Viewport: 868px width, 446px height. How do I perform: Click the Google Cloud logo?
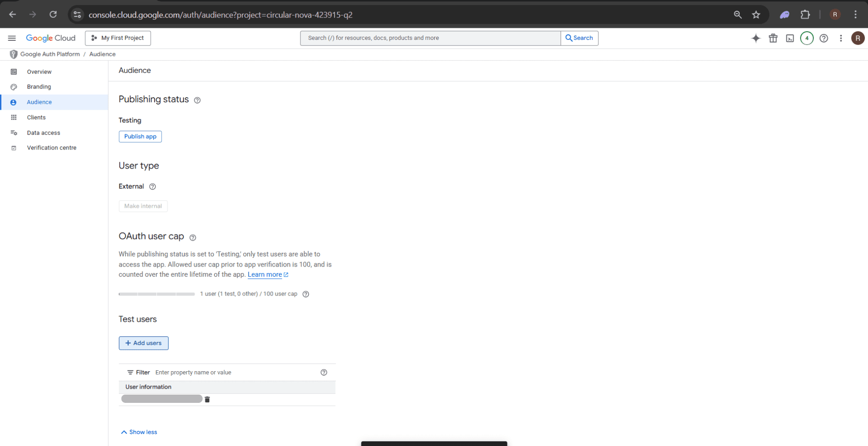50,38
